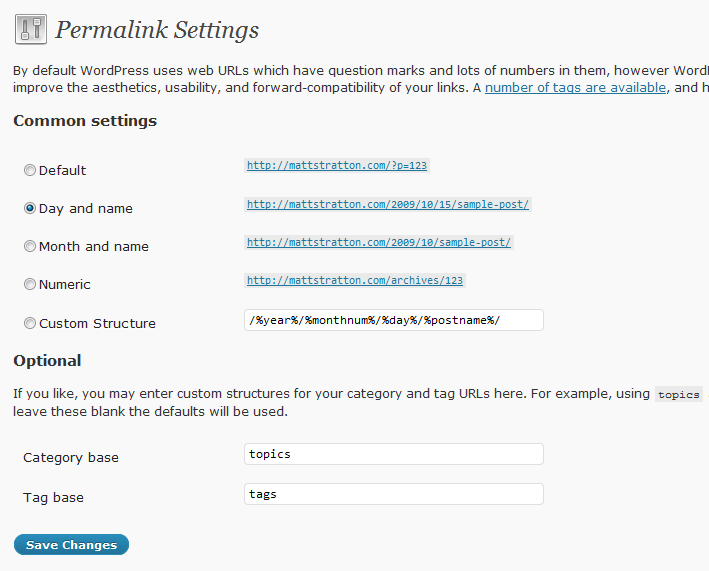Click the Save Changes button
Viewport: 709px width, 571px height.
coord(71,545)
